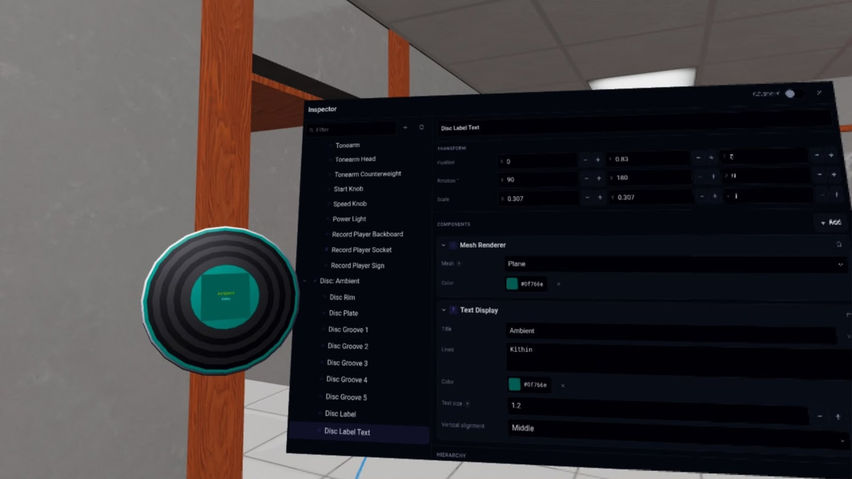Image resolution: width=852 pixels, height=479 pixels.
Task: Increase the Text size value
Action: click(x=838, y=417)
